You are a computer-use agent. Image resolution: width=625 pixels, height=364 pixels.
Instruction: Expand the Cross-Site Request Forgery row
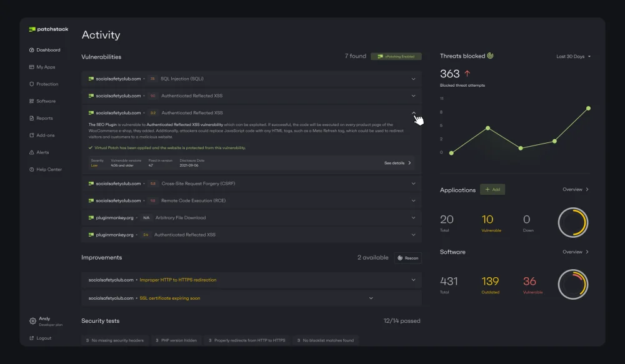[413, 184]
